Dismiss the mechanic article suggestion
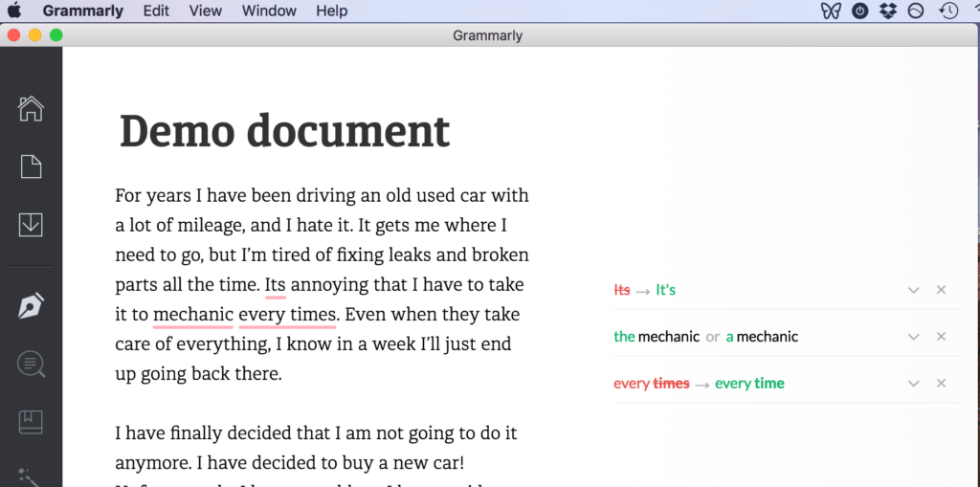 (942, 337)
